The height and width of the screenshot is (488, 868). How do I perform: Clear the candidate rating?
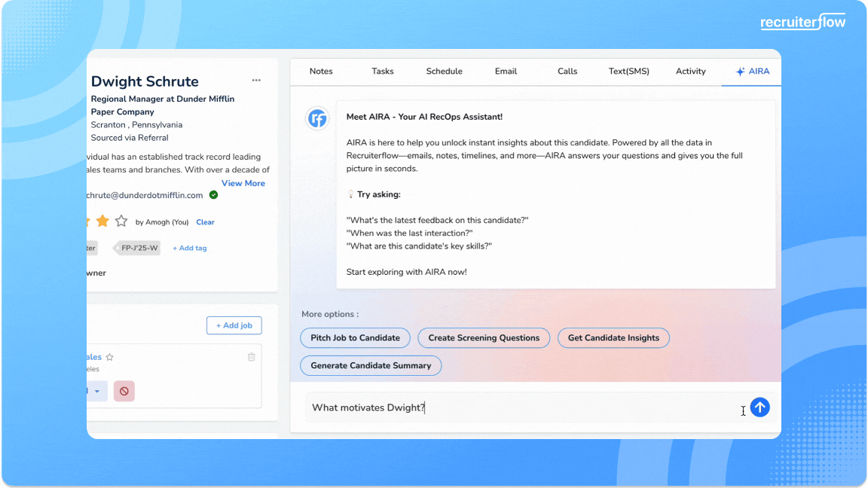tap(205, 222)
